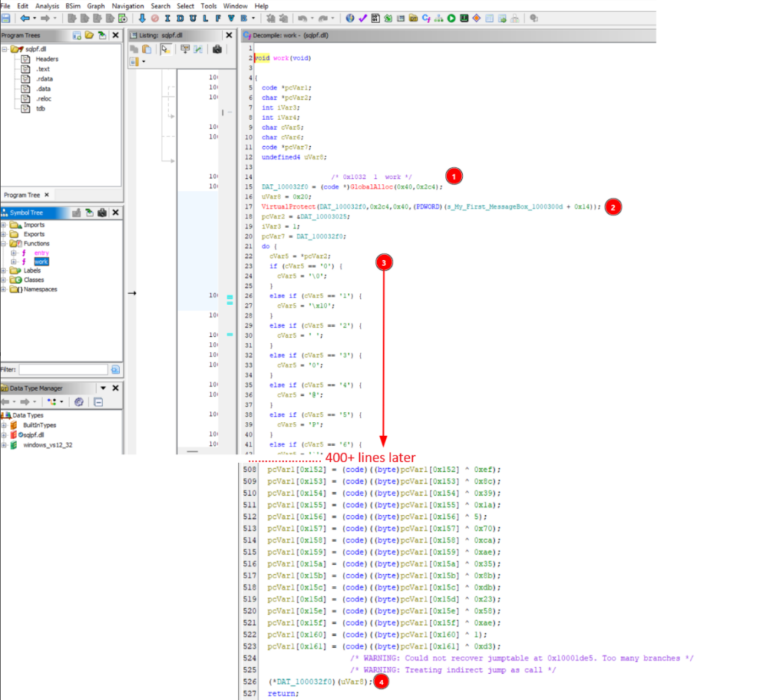Open the bookmark type dropdown arrow

pos(253,19)
